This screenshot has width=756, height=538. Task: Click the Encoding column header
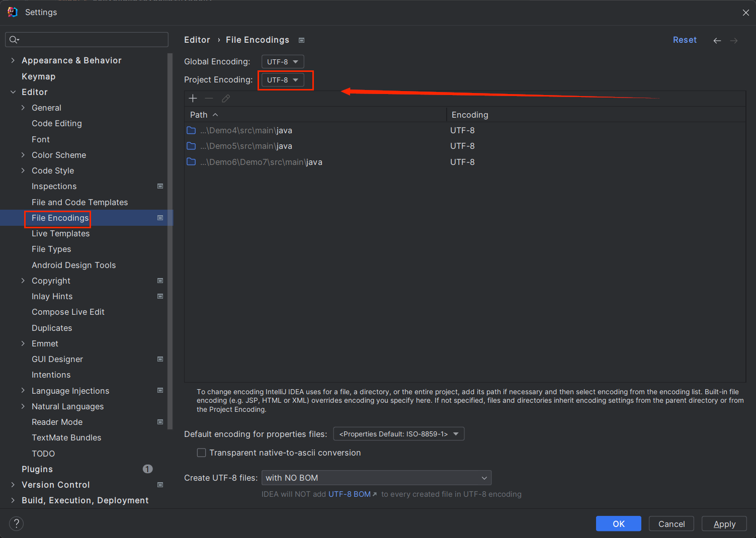[596, 115]
